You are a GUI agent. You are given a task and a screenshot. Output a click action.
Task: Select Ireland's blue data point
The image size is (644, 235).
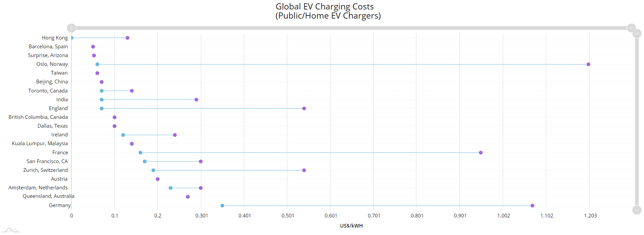click(123, 135)
